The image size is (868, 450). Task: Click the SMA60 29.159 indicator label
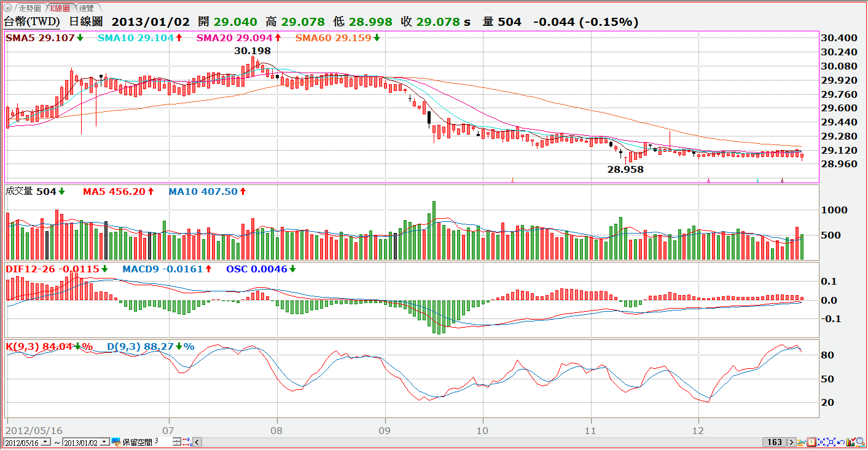[337, 37]
